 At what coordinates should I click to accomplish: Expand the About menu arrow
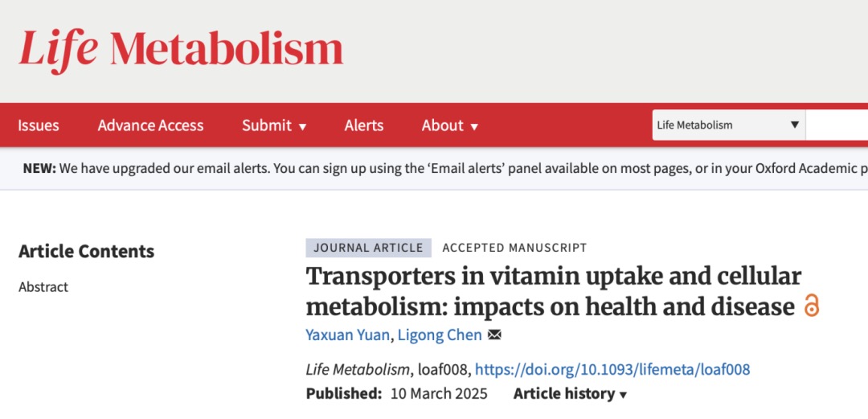coord(474,126)
